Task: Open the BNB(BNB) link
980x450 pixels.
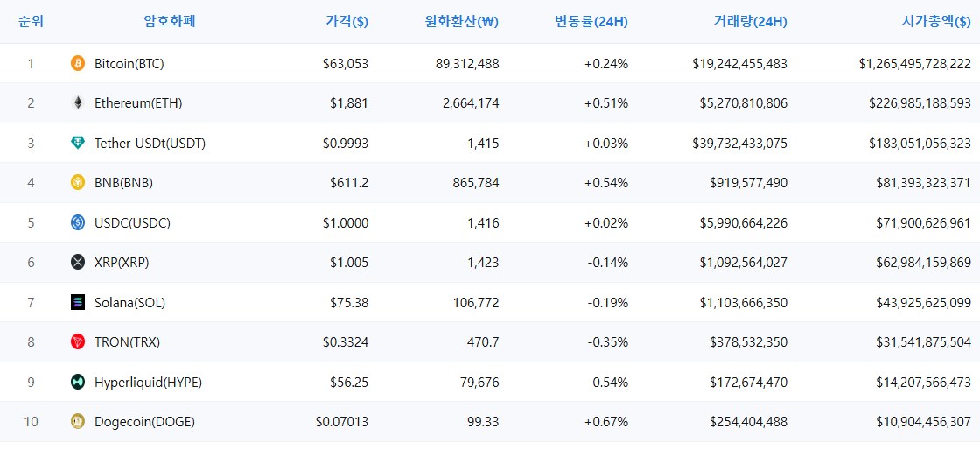Action: pos(123,182)
